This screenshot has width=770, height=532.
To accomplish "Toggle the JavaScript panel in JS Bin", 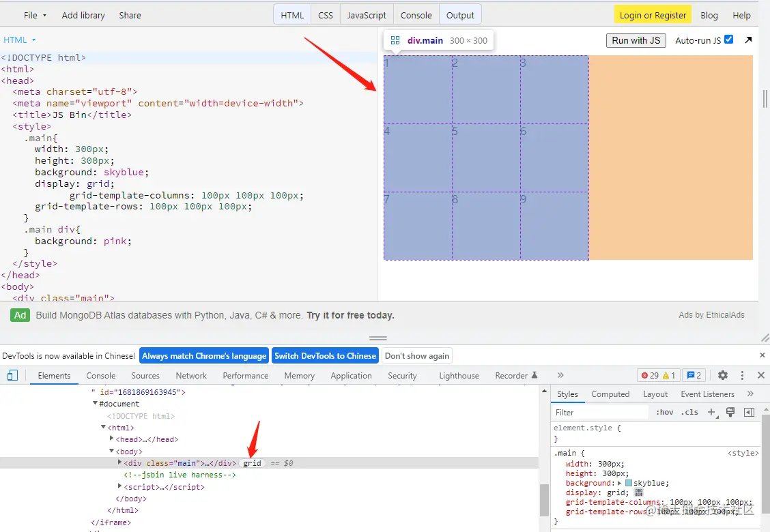I will [x=367, y=15].
